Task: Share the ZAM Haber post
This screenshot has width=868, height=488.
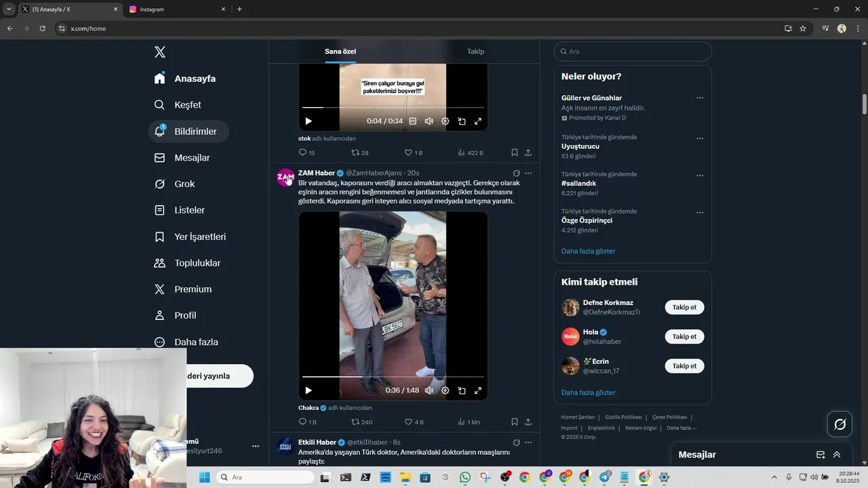Action: pos(528,422)
